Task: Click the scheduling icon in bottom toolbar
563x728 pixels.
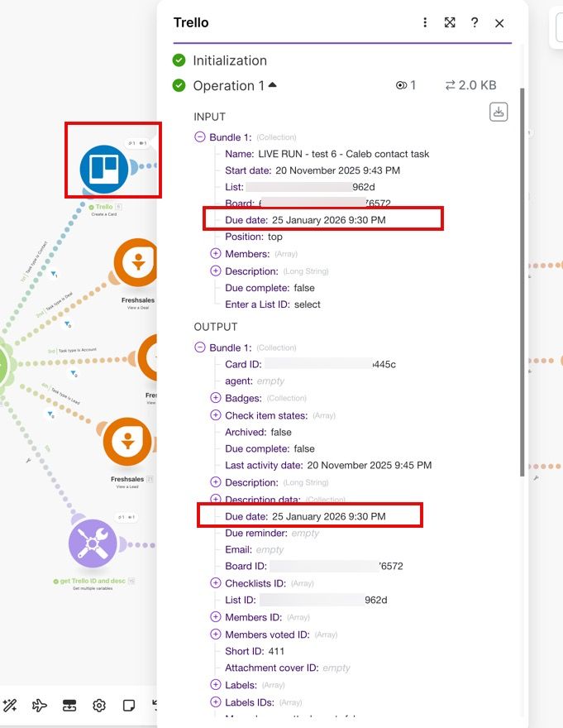Action: coord(69,706)
